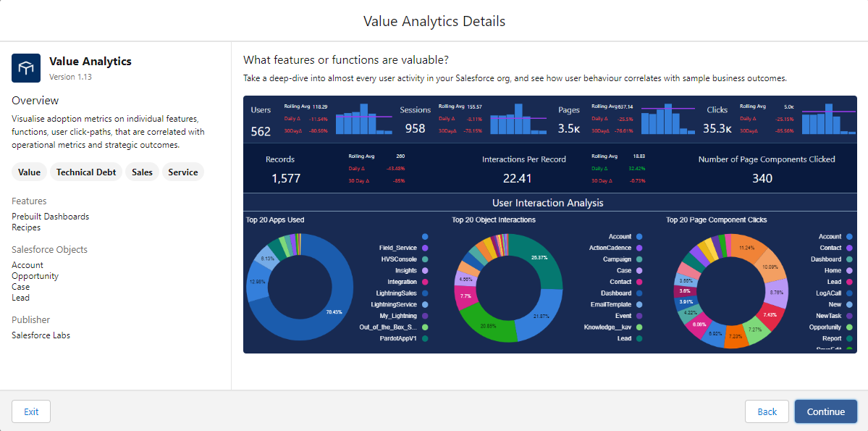Image resolution: width=868 pixels, height=431 pixels.
Task: Click the Top 20 Page Component Clicks donut chart
Action: (730, 291)
